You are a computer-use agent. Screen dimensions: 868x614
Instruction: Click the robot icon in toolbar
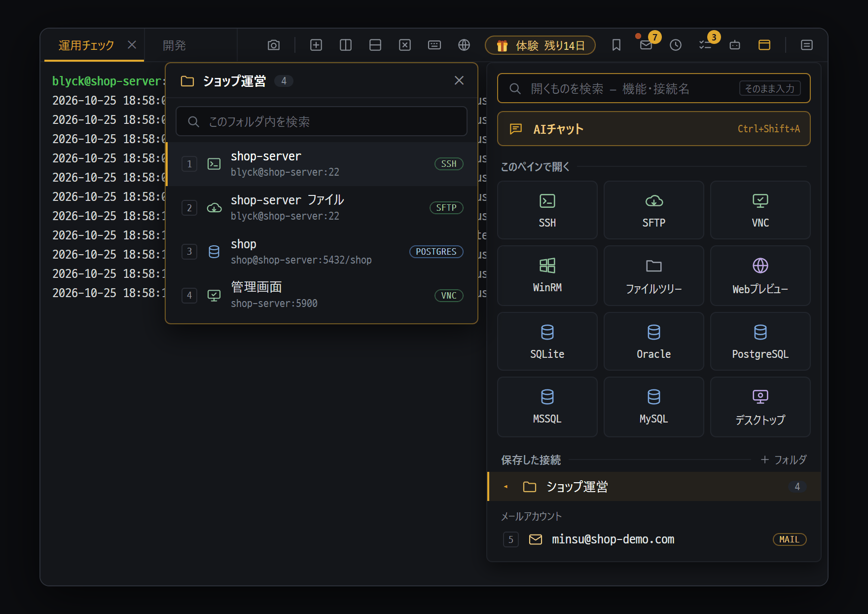[735, 45]
